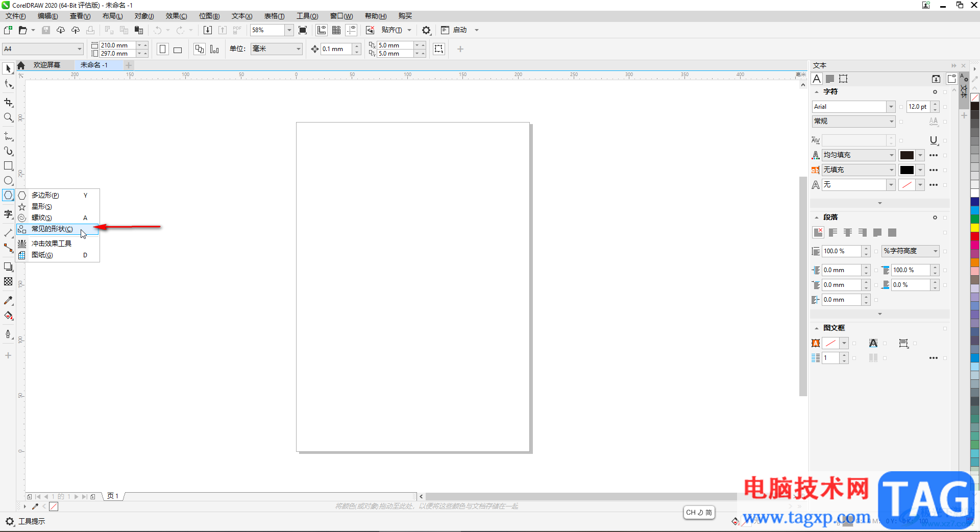The height and width of the screenshot is (532, 980).
Task: Select the Polygon tool in toolbox
Action: coord(8,195)
